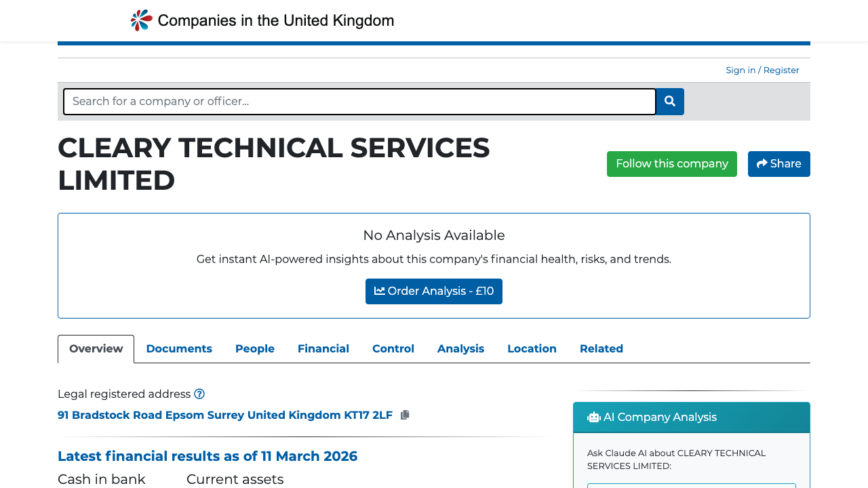This screenshot has width=868, height=488.
Task: Copy the registered address using the clipboard icon
Action: click(405, 415)
